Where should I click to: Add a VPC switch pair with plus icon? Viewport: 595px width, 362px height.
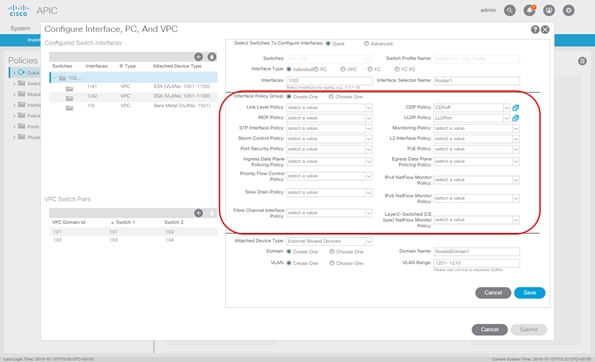point(198,213)
